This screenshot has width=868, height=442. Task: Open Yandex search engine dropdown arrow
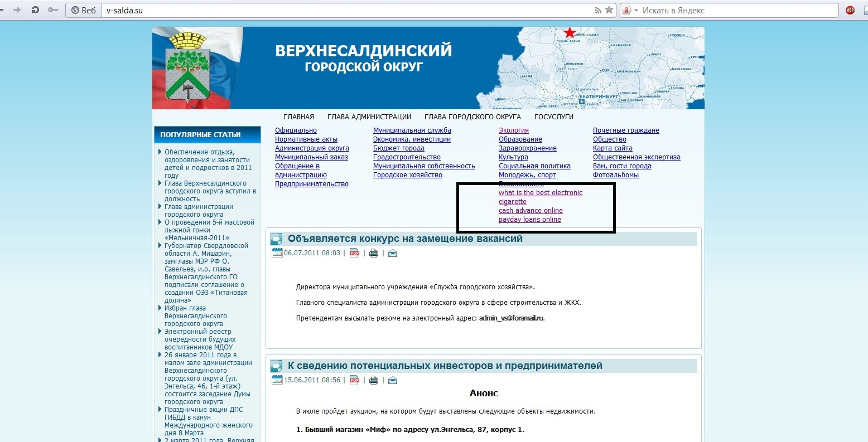636,11
